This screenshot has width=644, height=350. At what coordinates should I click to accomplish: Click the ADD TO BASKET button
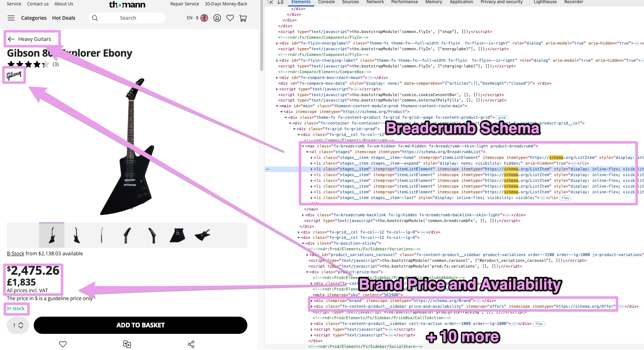click(x=140, y=325)
